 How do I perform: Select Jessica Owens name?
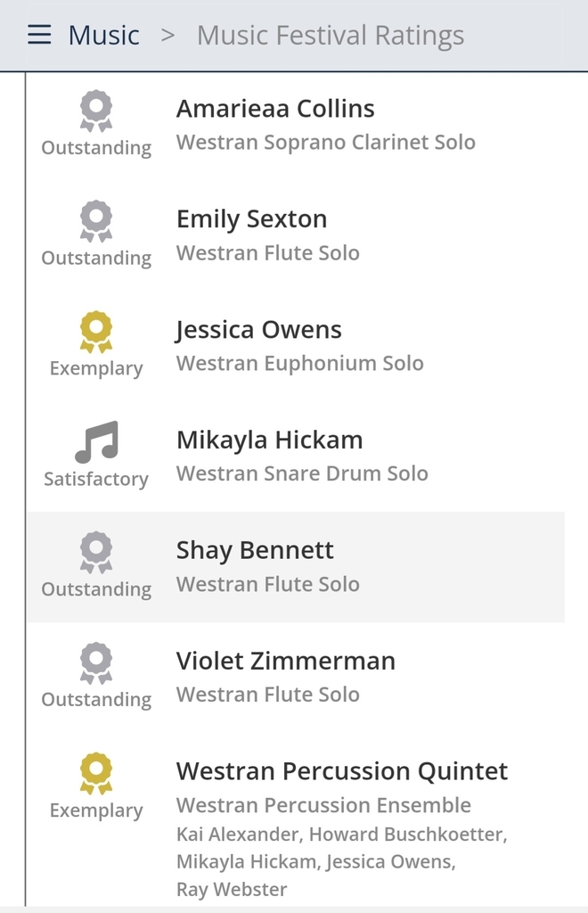[x=259, y=330]
